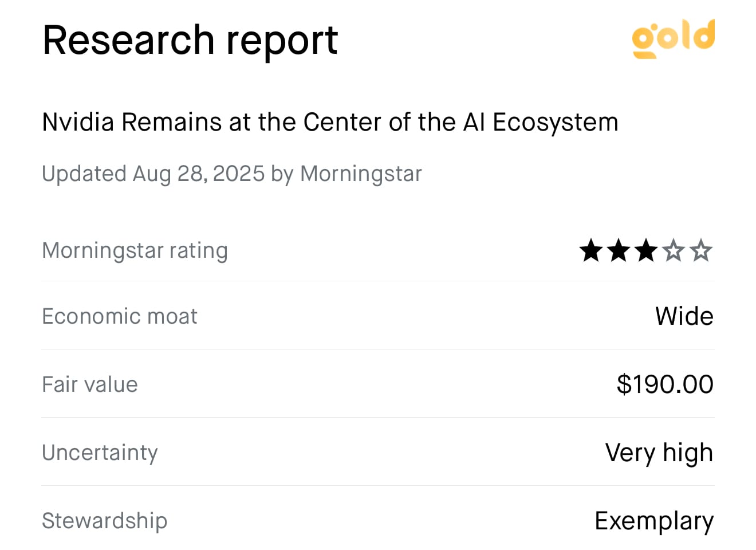The width and height of the screenshot is (756, 550).
Task: Click the second filled rating star
Action: (619, 251)
